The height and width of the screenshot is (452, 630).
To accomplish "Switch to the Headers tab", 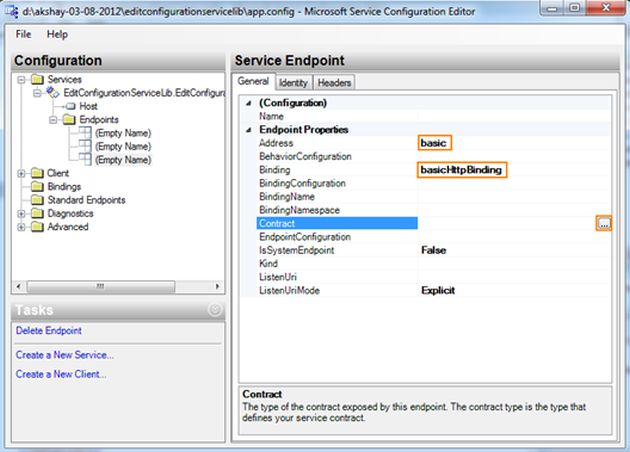I will pos(334,82).
